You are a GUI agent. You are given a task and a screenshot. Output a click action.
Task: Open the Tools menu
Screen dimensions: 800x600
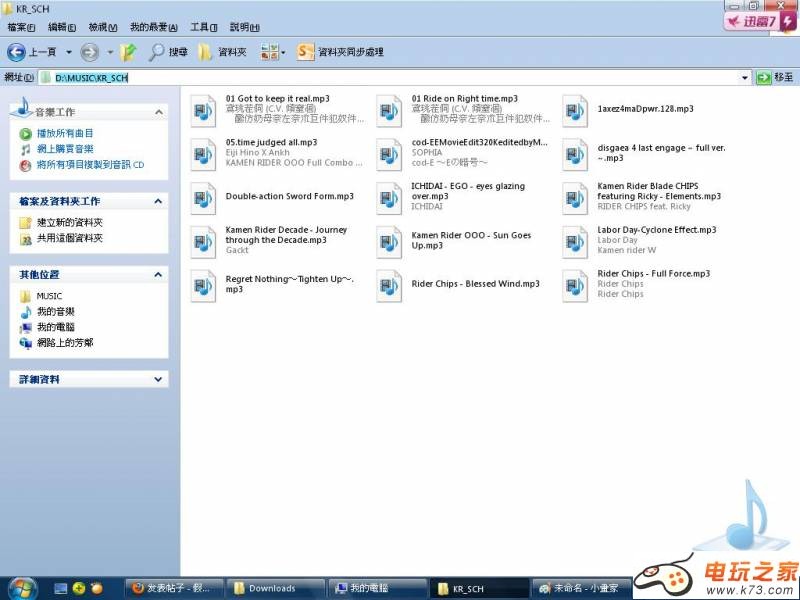pyautogui.click(x=204, y=27)
